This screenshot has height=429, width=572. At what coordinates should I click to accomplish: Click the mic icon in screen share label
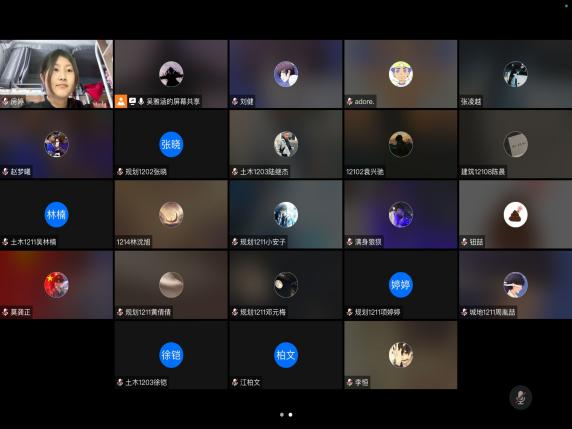tap(141, 101)
